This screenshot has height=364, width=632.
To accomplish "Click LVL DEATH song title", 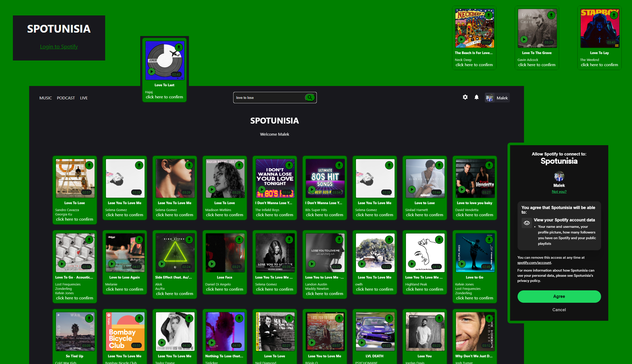I will (x=375, y=356).
